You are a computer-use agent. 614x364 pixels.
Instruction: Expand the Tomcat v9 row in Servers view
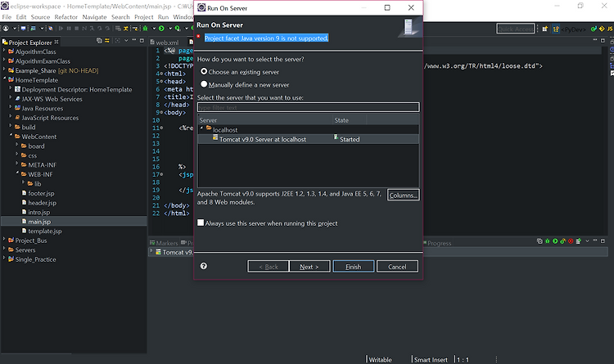tap(151, 250)
